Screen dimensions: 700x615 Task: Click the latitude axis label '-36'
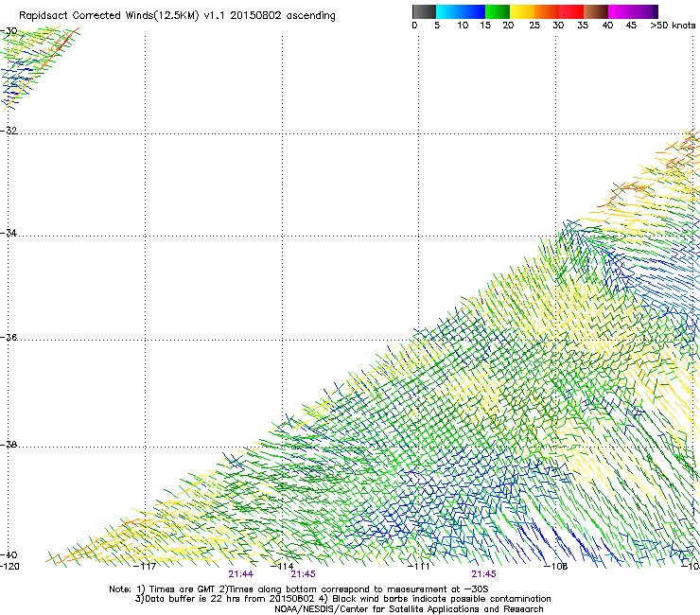click(9, 337)
